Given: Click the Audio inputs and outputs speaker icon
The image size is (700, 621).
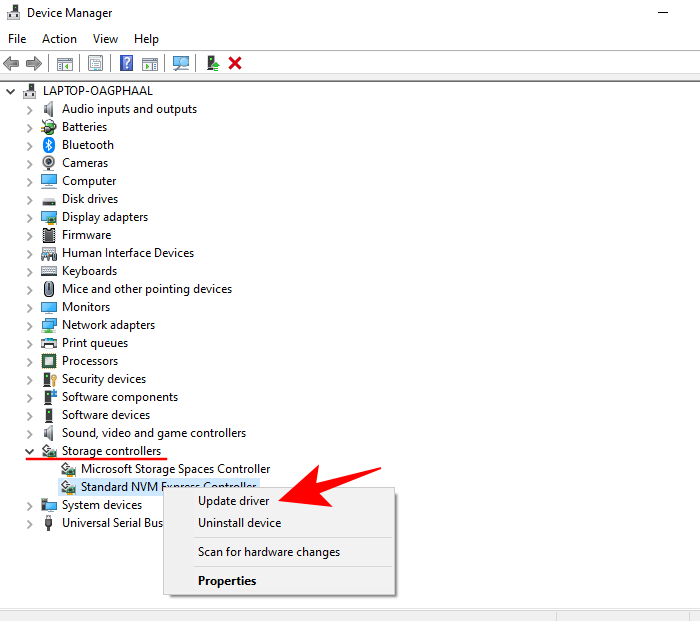Looking at the screenshot, I should (48, 109).
